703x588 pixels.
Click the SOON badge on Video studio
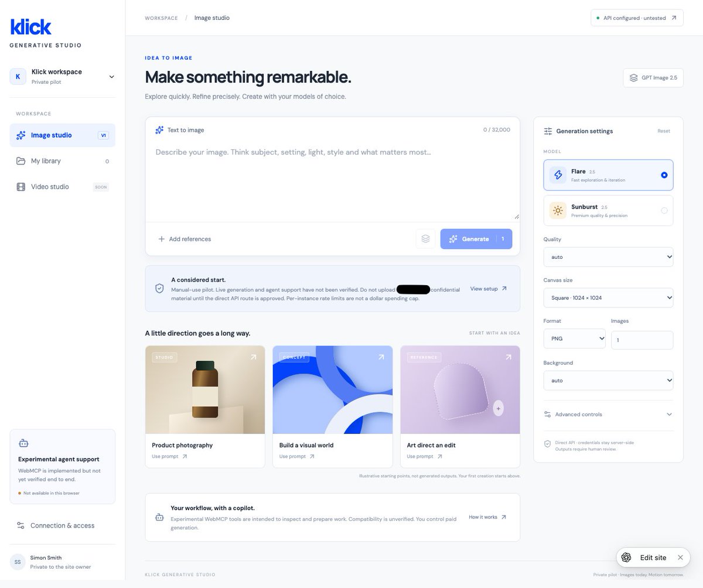tap(101, 187)
